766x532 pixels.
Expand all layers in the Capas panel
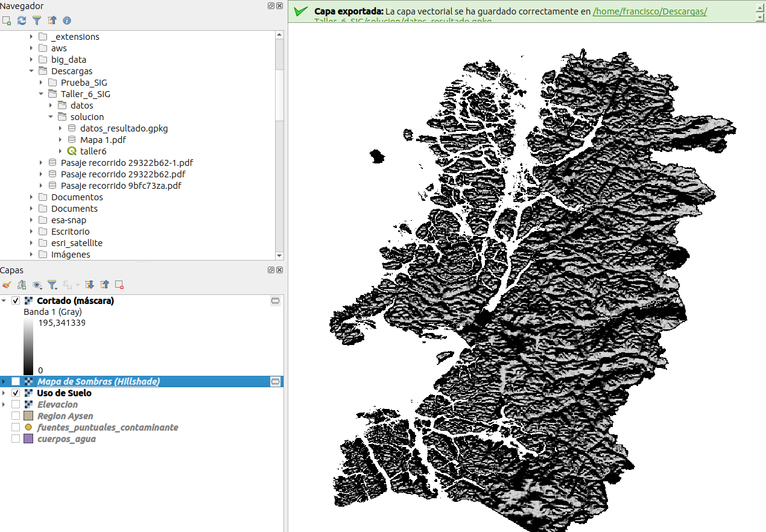90,285
